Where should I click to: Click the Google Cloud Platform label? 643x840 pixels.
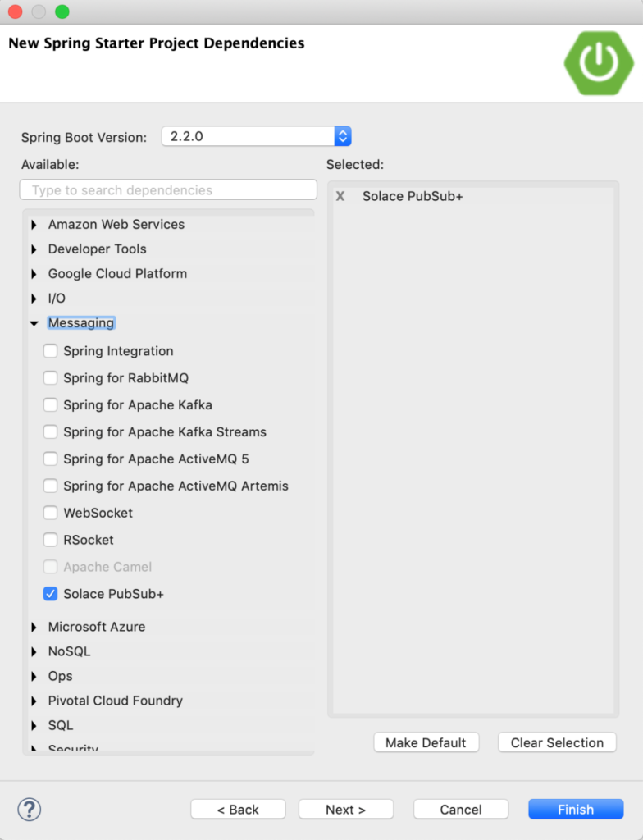(x=117, y=274)
